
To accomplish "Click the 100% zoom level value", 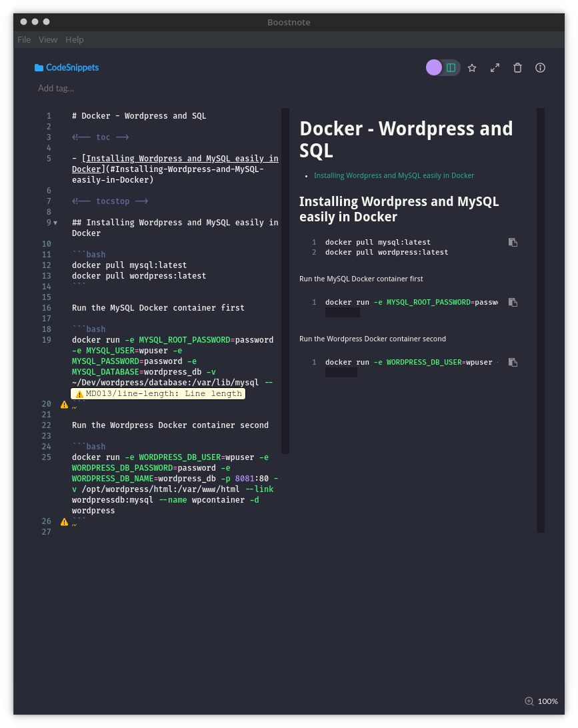I will coord(548,701).
